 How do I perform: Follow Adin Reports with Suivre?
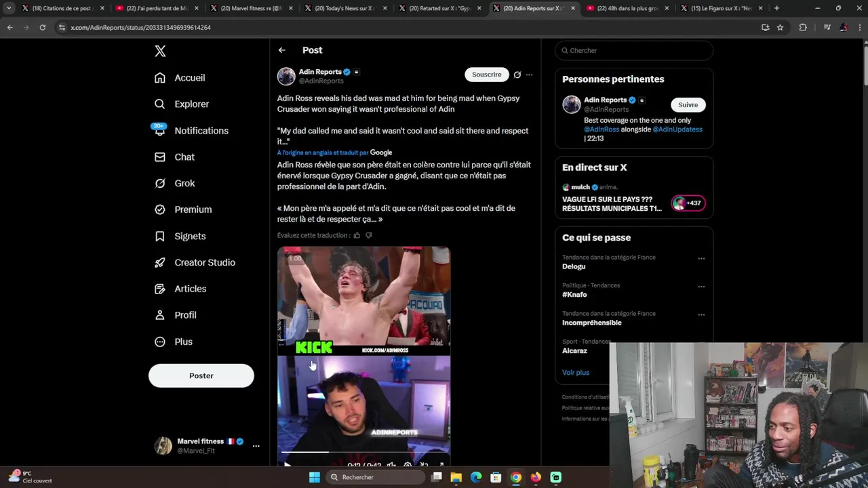pos(688,104)
